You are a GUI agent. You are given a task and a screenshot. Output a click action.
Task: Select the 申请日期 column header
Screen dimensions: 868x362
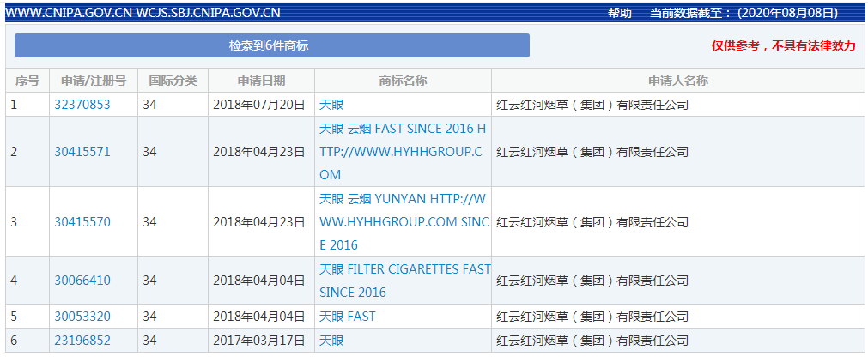(x=261, y=81)
